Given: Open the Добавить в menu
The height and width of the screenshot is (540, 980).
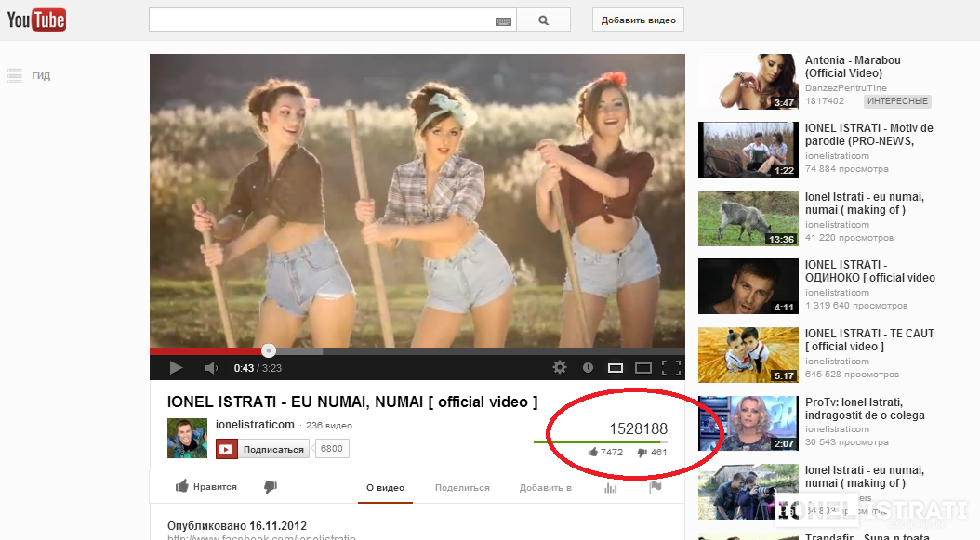Looking at the screenshot, I should (x=545, y=488).
